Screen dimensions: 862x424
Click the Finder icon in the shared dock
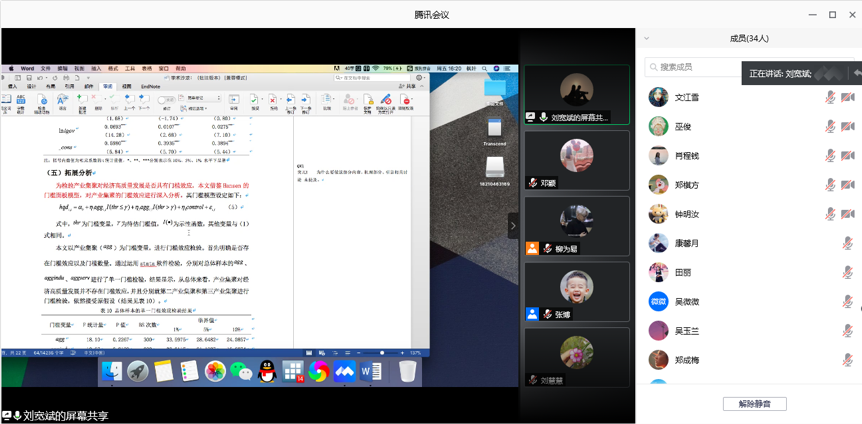coord(112,371)
